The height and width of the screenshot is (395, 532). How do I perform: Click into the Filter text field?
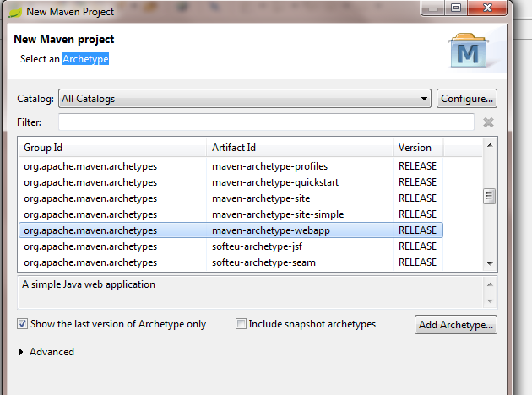point(266,122)
